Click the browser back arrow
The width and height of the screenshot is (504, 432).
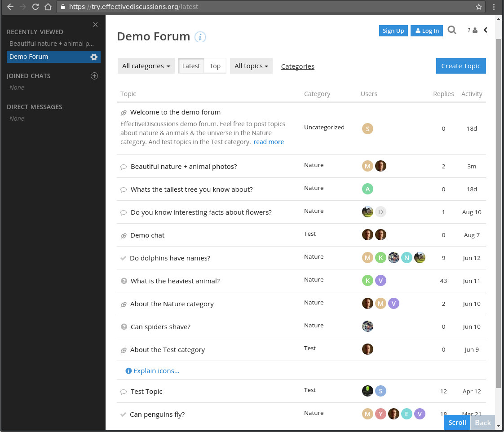[10, 7]
